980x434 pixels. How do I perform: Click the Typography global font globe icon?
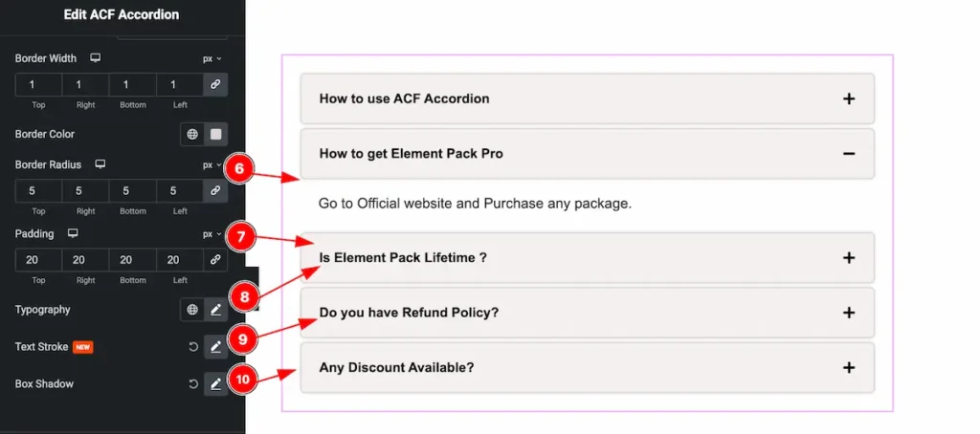coord(192,310)
